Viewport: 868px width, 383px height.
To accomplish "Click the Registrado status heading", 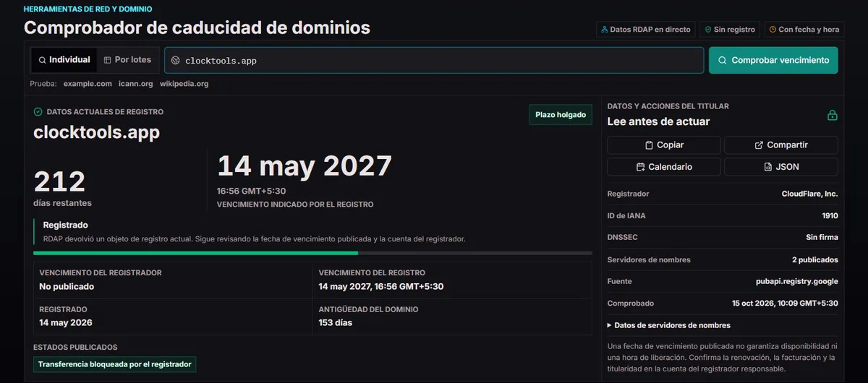I will [66, 225].
